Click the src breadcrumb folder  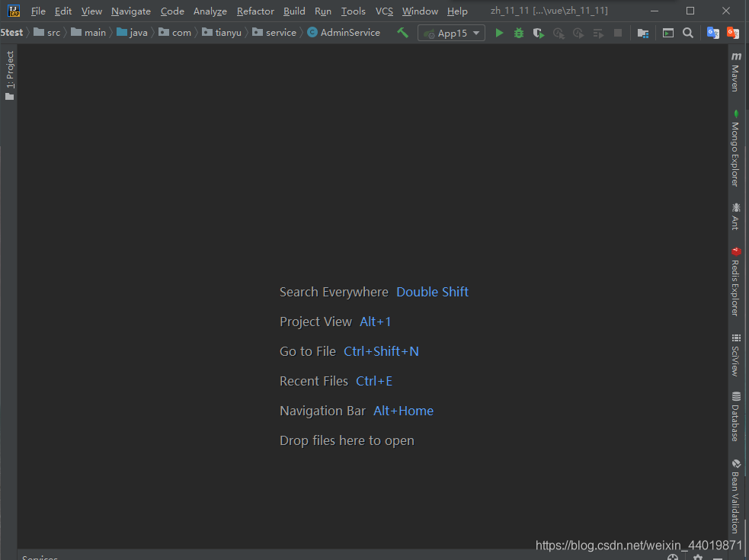click(x=46, y=33)
